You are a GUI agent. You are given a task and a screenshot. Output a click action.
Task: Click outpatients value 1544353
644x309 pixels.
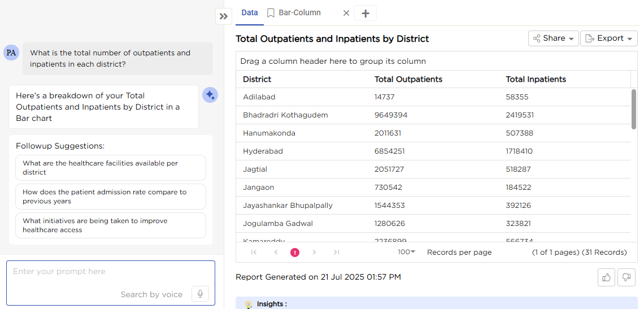[x=390, y=206]
